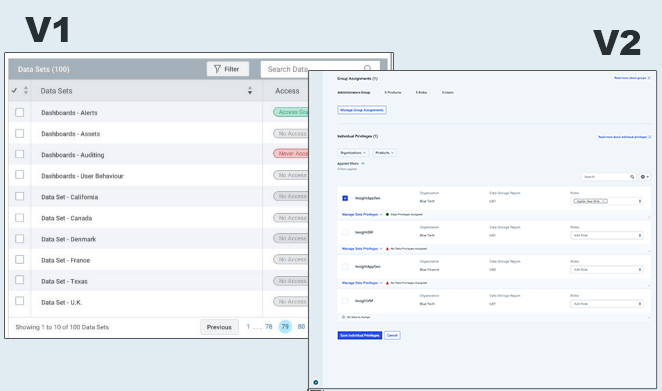
Task: Click the No Data to Assign icon under InsightVM
Action: click(x=343, y=317)
